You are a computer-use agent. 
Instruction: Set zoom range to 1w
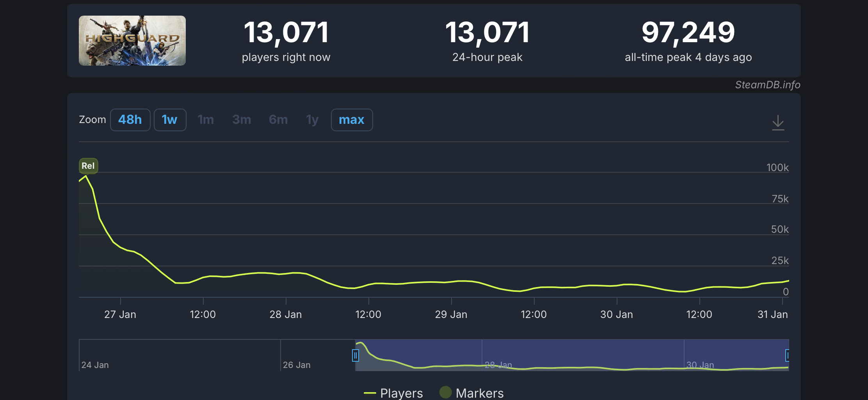tap(170, 120)
